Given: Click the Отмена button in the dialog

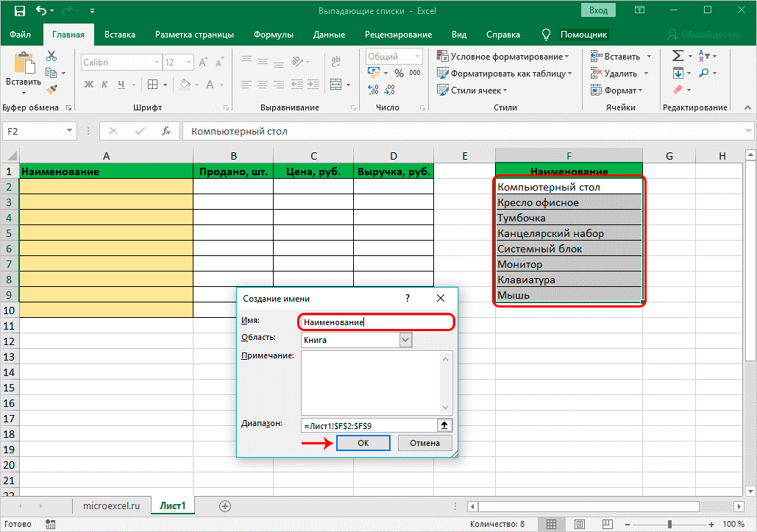Looking at the screenshot, I should click(424, 443).
